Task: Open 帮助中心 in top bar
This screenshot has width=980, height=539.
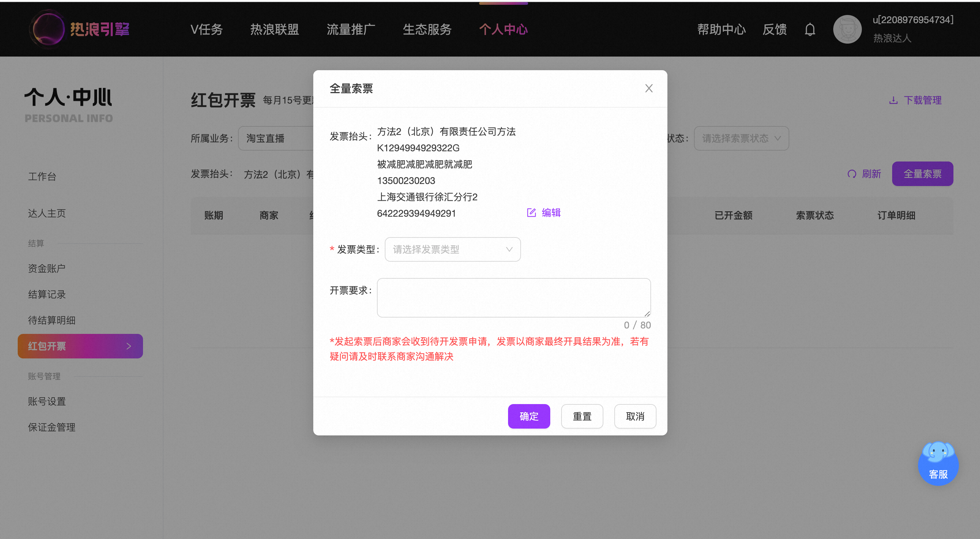Action: coord(721,29)
